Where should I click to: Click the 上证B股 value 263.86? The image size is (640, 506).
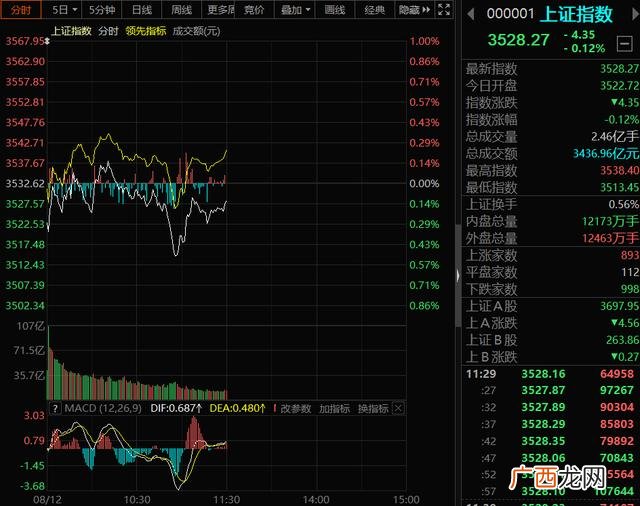click(x=622, y=340)
